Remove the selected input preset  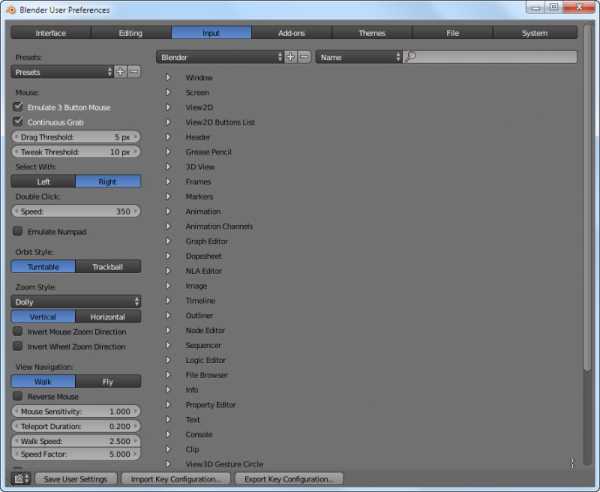[x=134, y=72]
